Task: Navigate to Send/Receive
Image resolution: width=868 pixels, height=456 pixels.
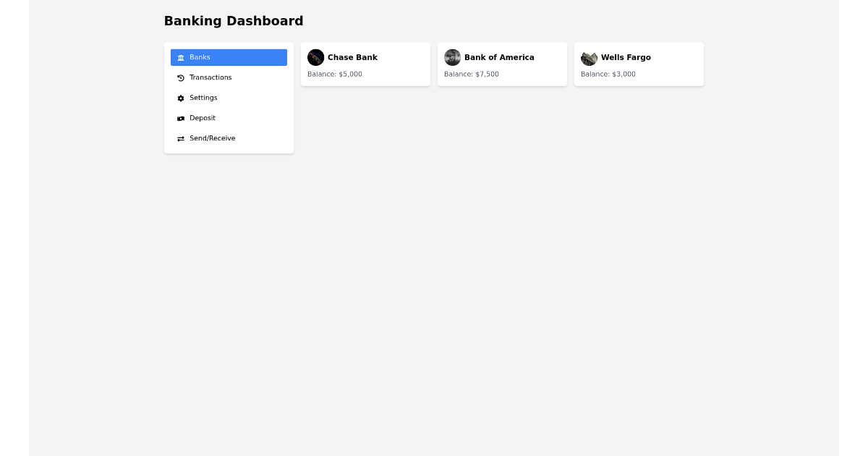Action: tap(212, 138)
